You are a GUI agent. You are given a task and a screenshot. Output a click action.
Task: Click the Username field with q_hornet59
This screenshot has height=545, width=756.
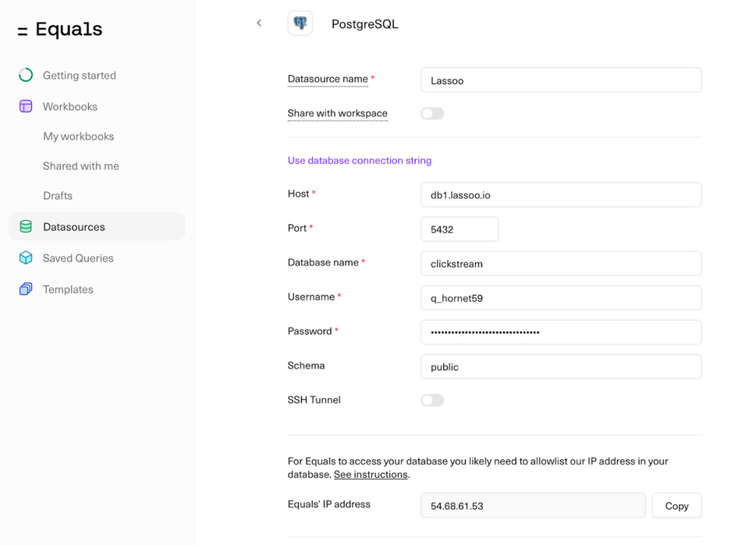point(561,297)
